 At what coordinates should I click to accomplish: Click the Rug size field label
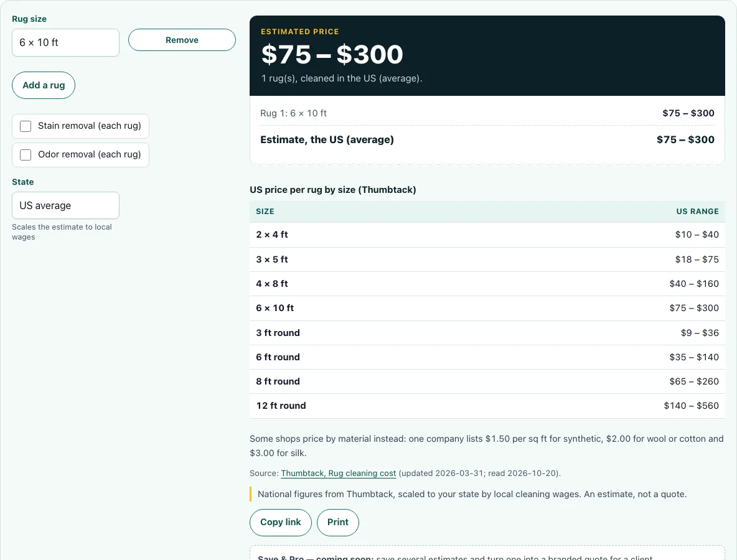tap(29, 19)
